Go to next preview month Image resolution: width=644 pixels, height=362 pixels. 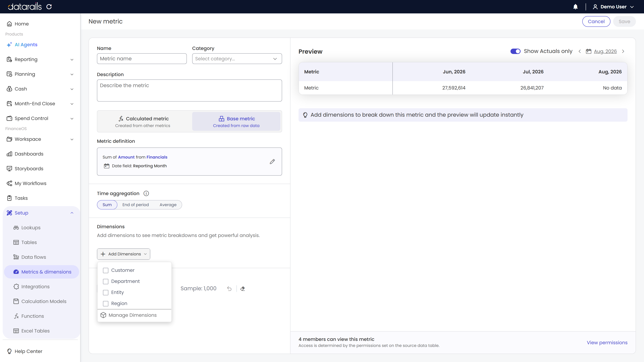pos(623,51)
